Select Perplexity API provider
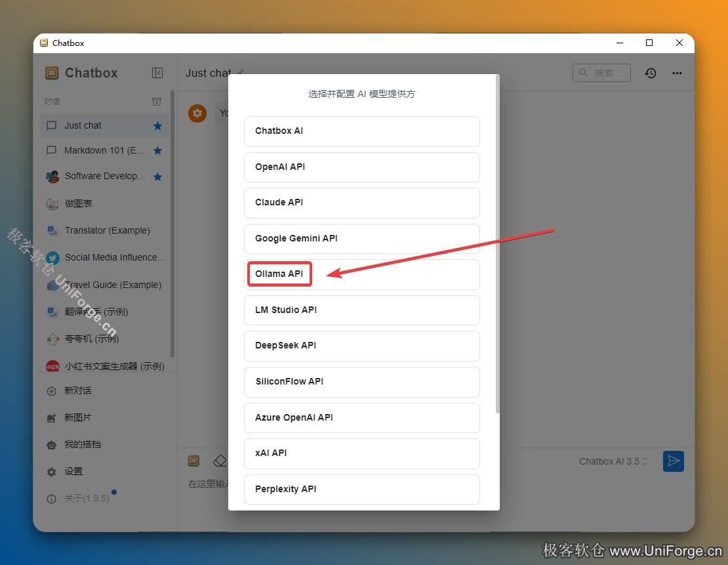This screenshot has height=565, width=728. (361, 490)
